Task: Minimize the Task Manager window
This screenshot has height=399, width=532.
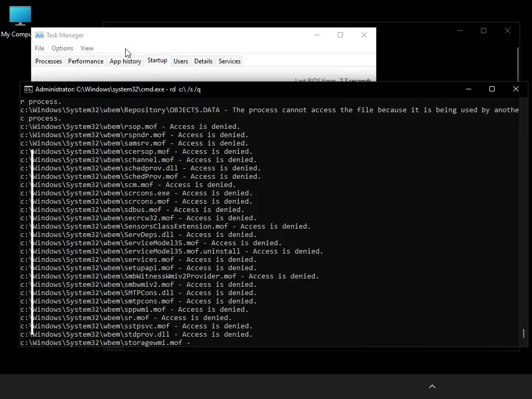Action: 317,35
